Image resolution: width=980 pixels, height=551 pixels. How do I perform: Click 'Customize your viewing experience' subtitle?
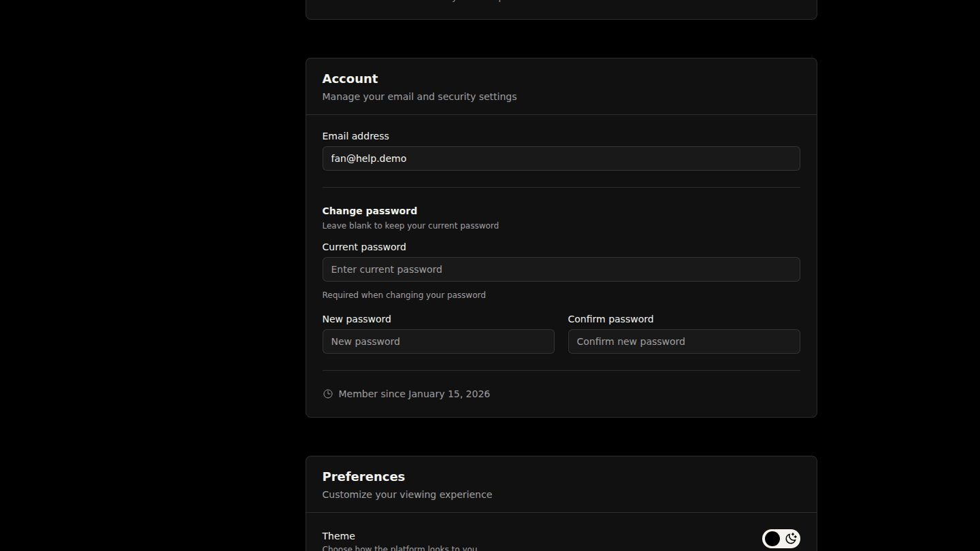407,495
